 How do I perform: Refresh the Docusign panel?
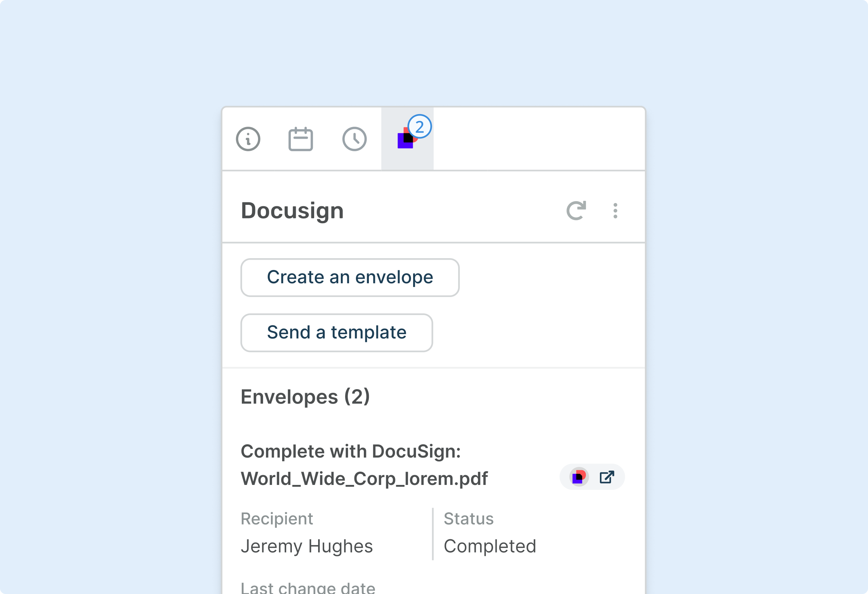[576, 210]
